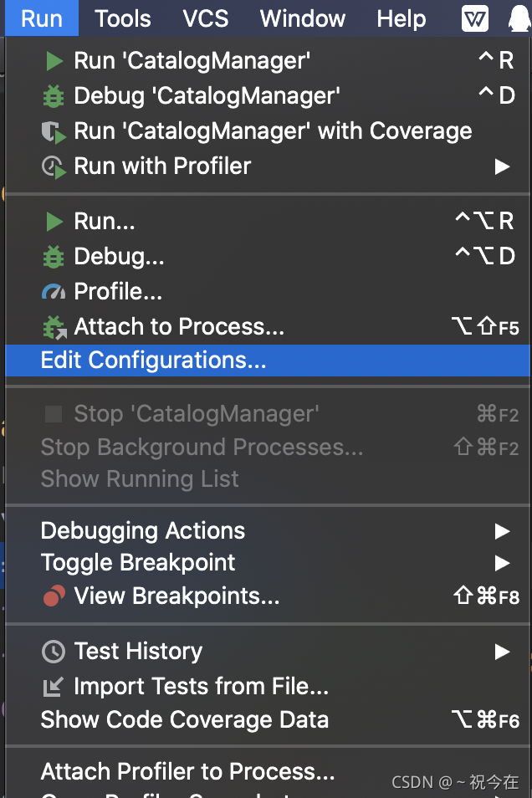
Task: Click the red View Breakpoints icon
Action: (54, 596)
